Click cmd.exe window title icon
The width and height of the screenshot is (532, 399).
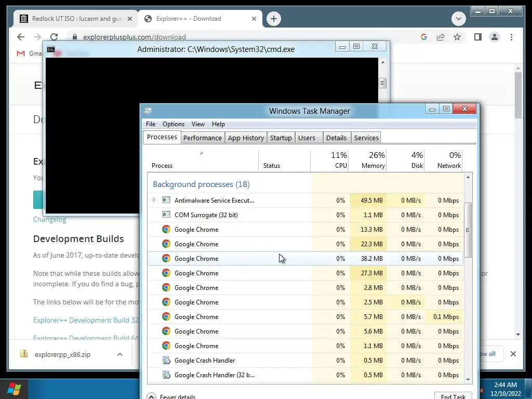pyautogui.click(x=51, y=49)
